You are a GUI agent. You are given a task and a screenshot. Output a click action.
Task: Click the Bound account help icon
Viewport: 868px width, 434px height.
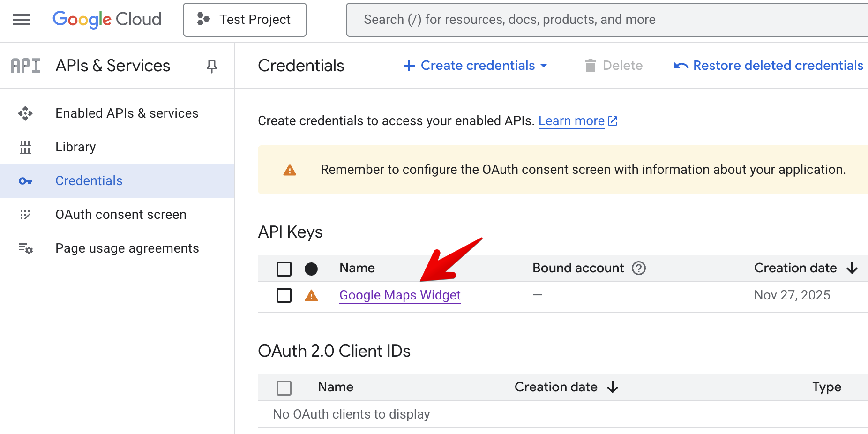(639, 268)
